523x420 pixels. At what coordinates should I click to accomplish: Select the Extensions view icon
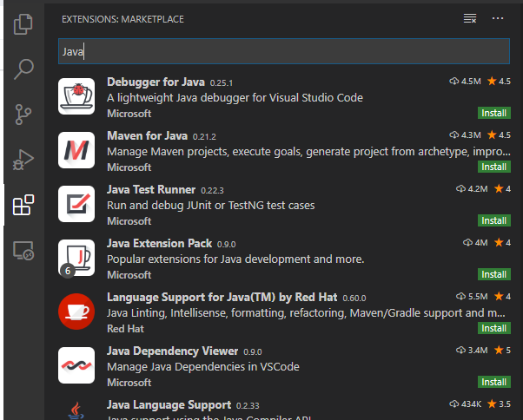pyautogui.click(x=23, y=205)
